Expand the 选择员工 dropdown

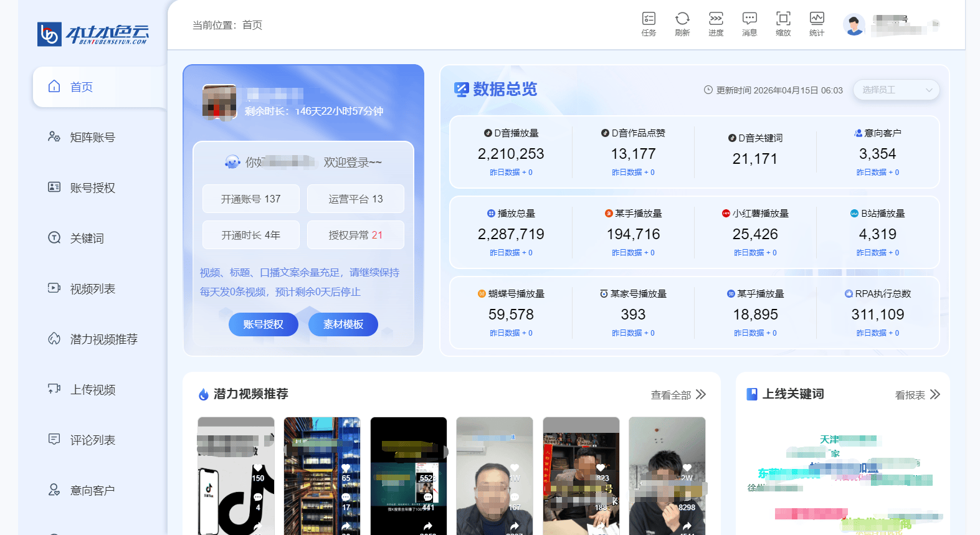point(896,90)
